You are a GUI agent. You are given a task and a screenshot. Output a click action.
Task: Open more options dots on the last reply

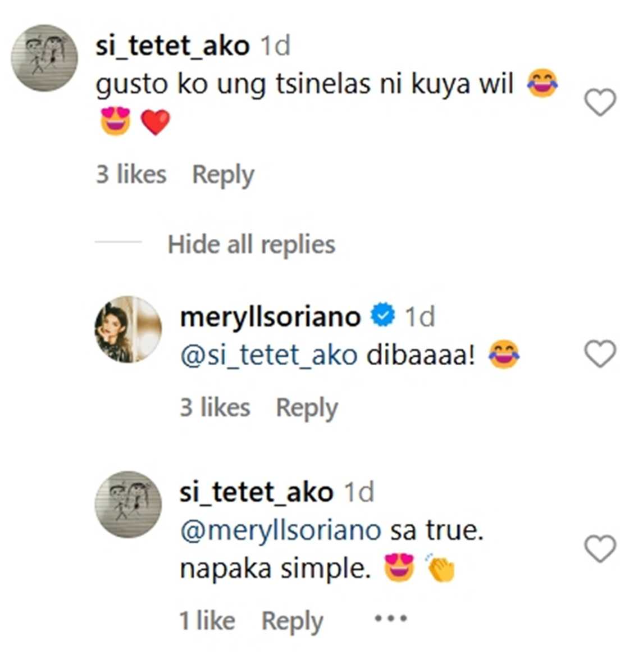(x=390, y=619)
